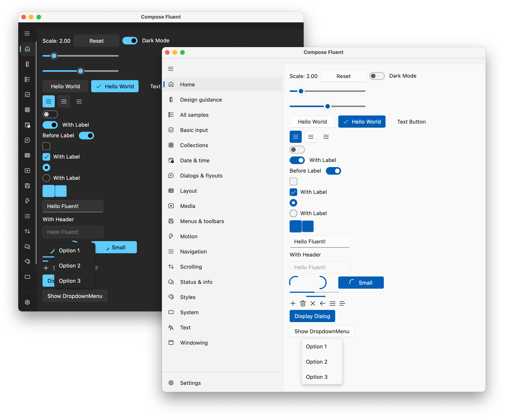This screenshot has height=420, width=507.
Task: Click the back arrow icon in light window
Action: click(x=322, y=303)
